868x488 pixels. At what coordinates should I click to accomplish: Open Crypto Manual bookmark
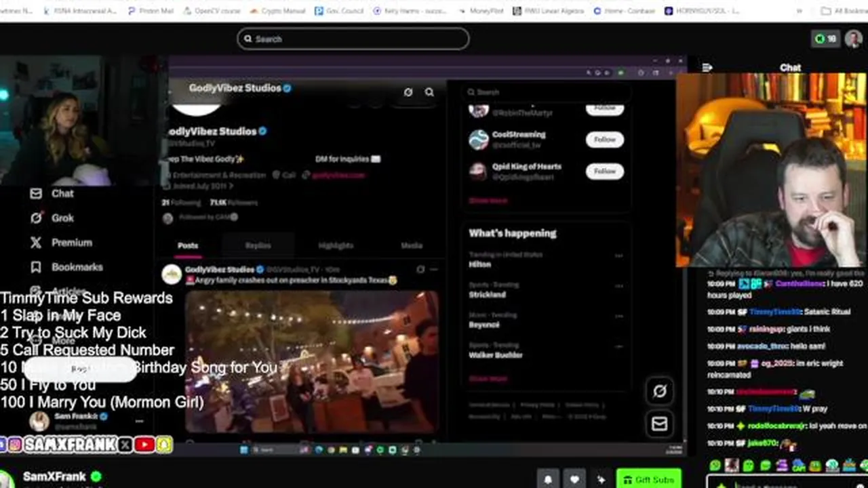[x=276, y=11]
